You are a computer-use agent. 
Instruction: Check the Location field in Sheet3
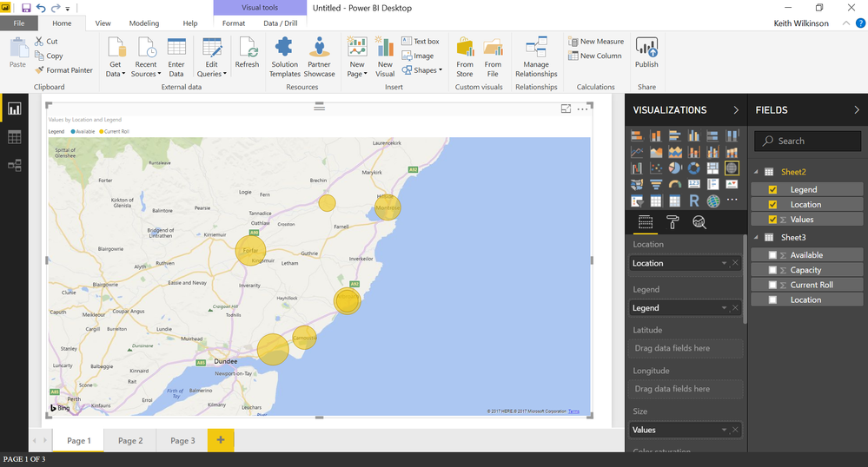(x=772, y=299)
